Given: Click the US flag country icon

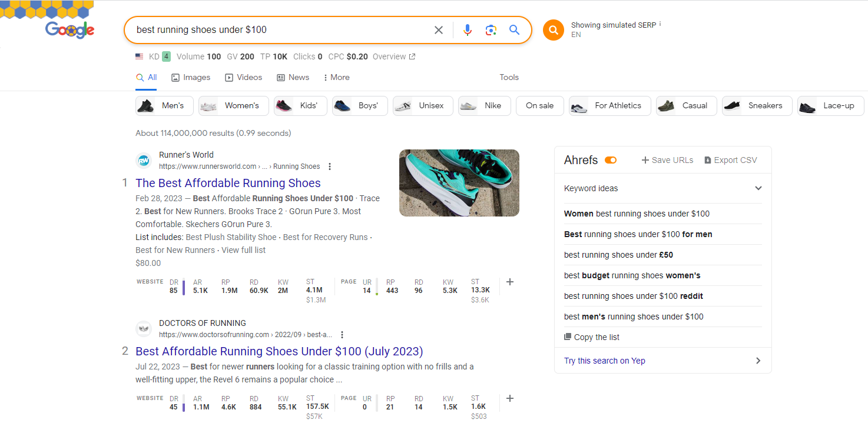Looking at the screenshot, I should tap(139, 56).
